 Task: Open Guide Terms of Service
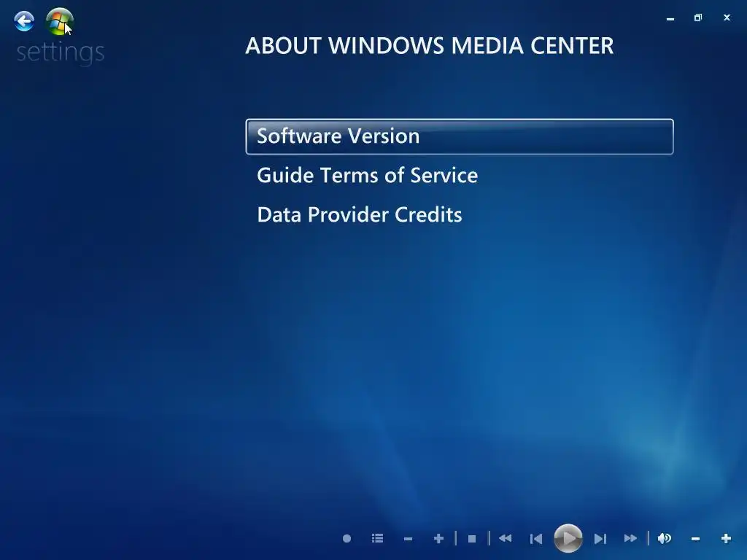coord(368,176)
